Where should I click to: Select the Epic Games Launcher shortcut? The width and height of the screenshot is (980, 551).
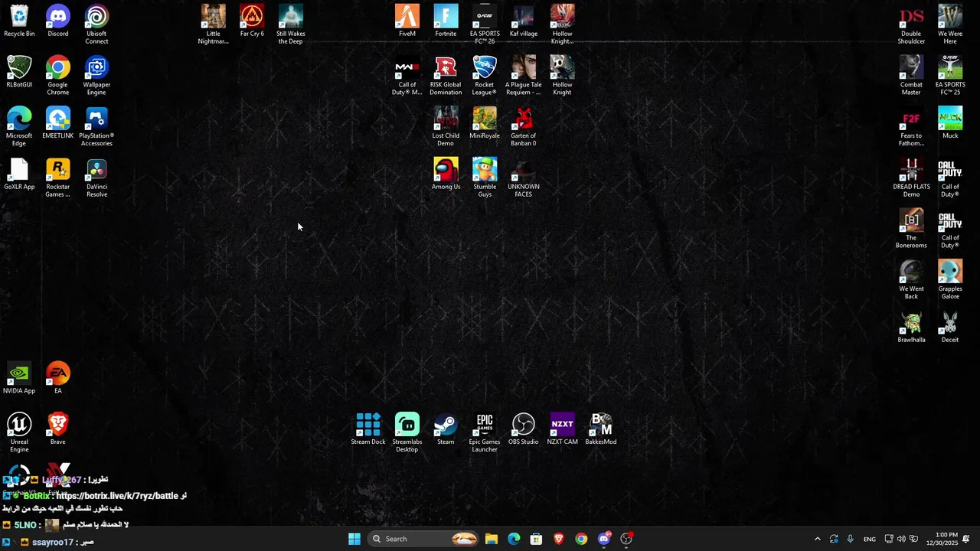tap(485, 433)
